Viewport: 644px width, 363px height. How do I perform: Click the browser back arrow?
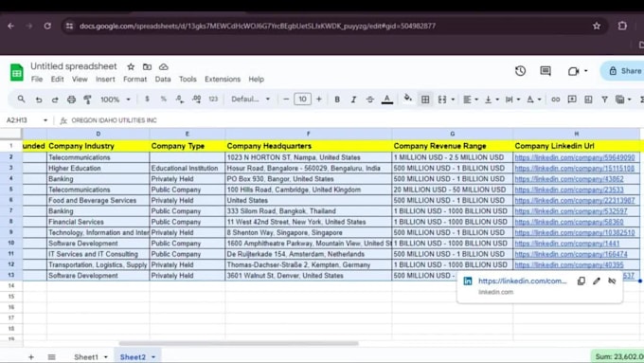coord(11,26)
